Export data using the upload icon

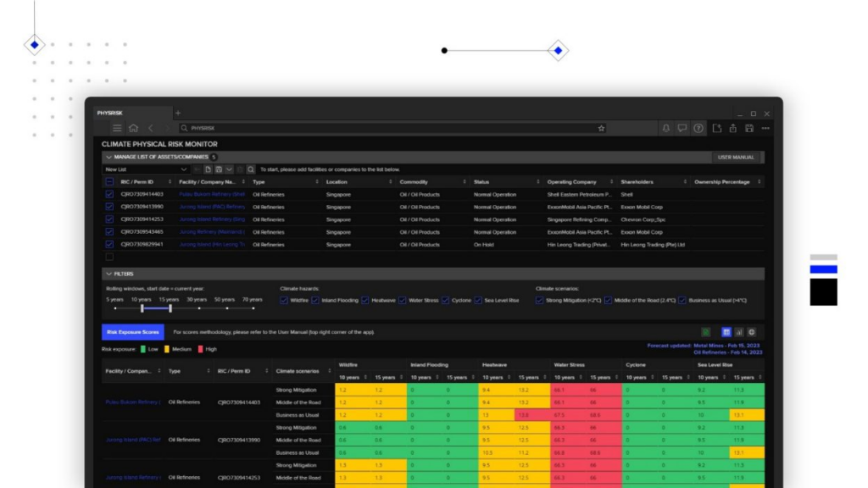[x=733, y=129]
